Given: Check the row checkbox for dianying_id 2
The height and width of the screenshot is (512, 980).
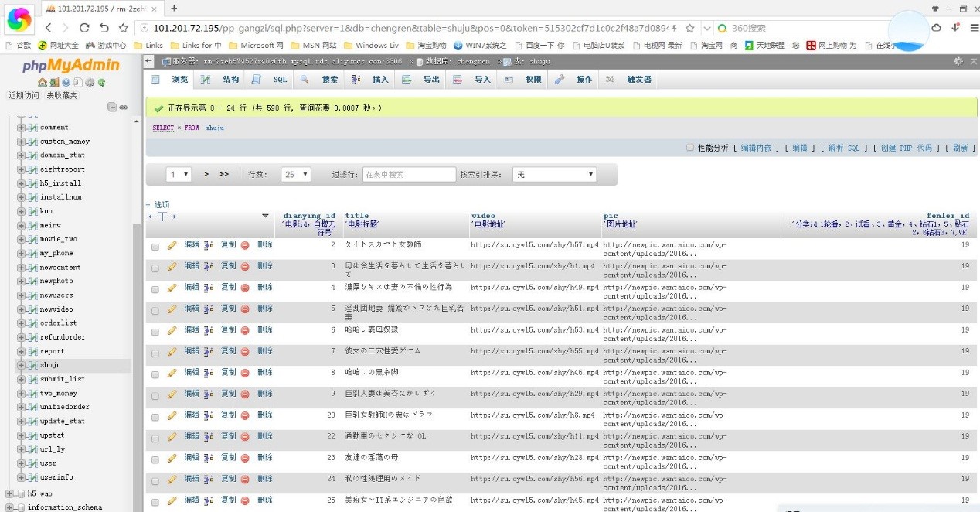Looking at the screenshot, I should point(155,246).
